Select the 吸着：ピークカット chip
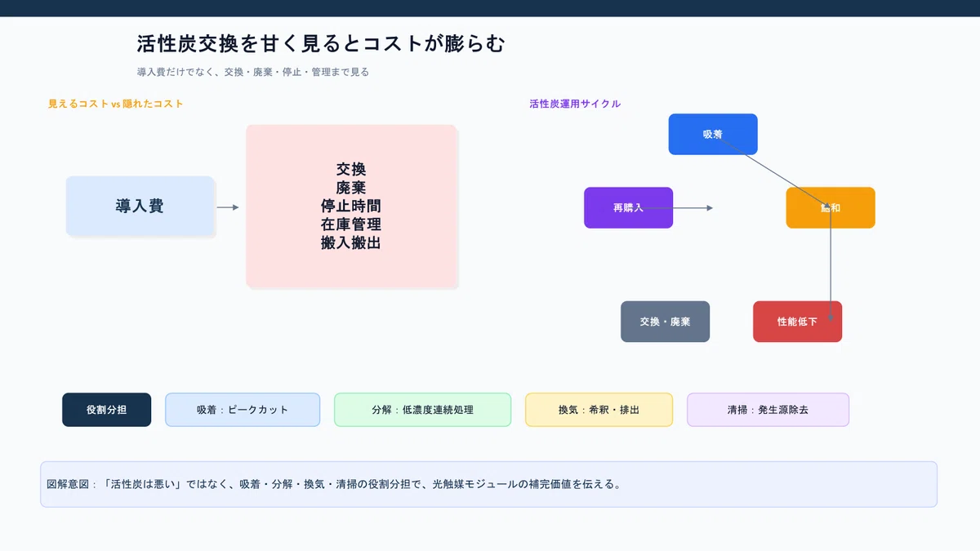Image resolution: width=980 pixels, height=551 pixels. click(x=243, y=410)
